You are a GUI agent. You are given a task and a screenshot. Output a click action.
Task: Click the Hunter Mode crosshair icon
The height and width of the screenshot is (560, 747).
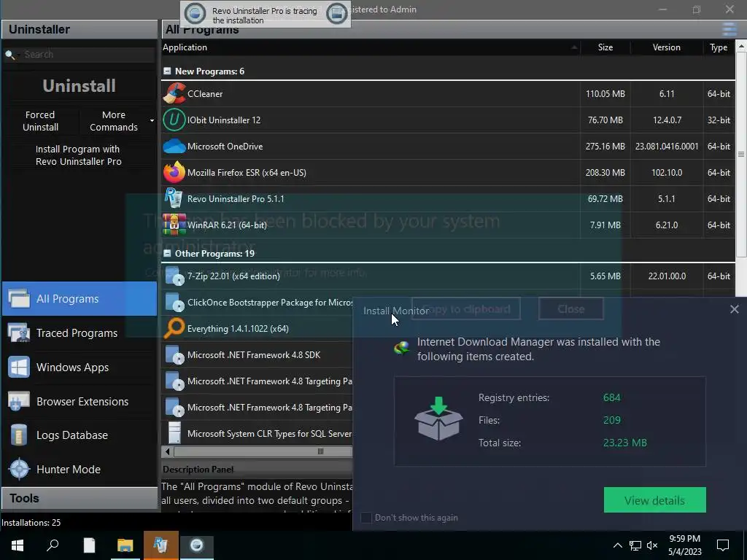20,470
